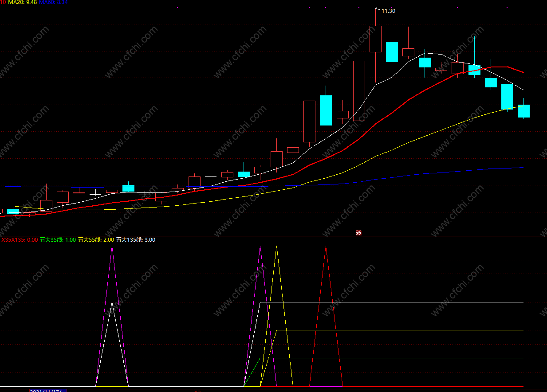Select the MA20: 9.48 indicator label
547x392 pixels.
pos(23,2)
